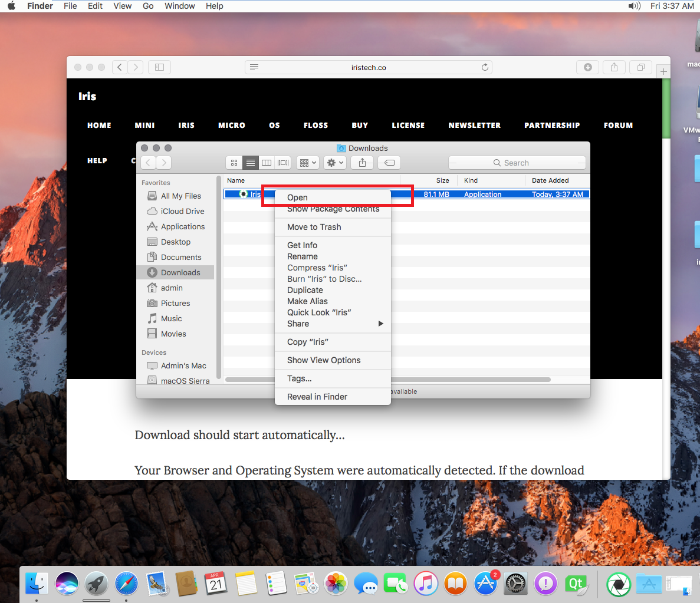
Task: Go forward in Finder Downloads window
Action: tap(164, 163)
